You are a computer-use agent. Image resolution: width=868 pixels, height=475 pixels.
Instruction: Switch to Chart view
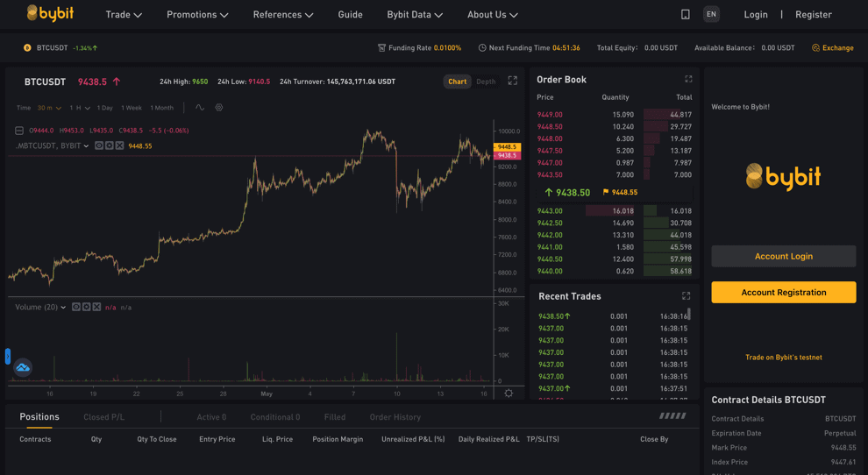458,82
